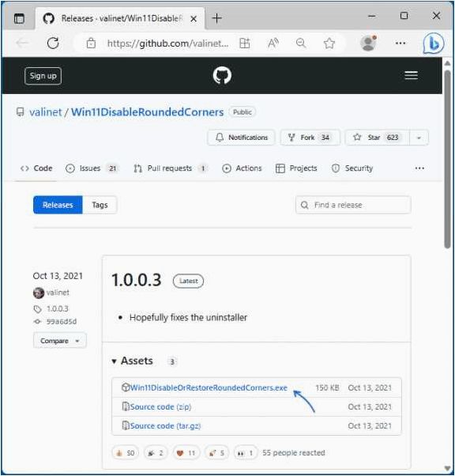455x476 pixels.
Task: Expand the Star button dropdown arrow
Action: 419,138
